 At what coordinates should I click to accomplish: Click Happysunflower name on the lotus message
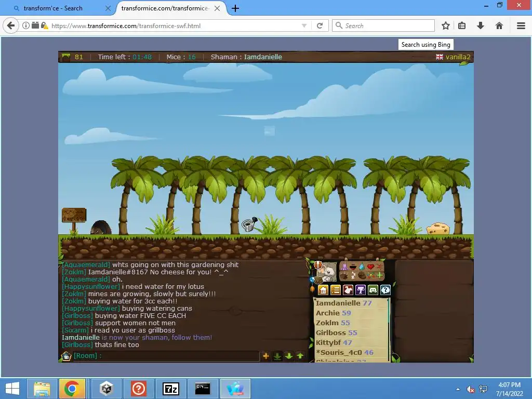point(90,286)
